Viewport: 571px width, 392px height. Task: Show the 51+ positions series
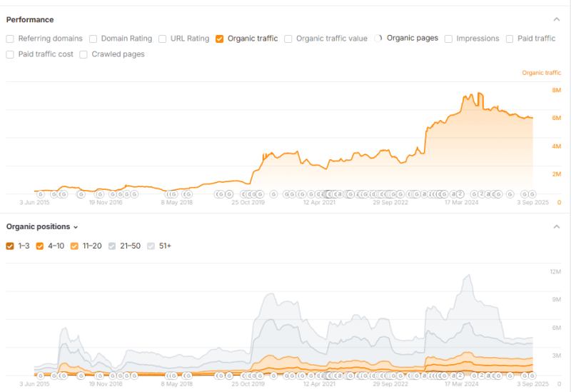click(151, 246)
